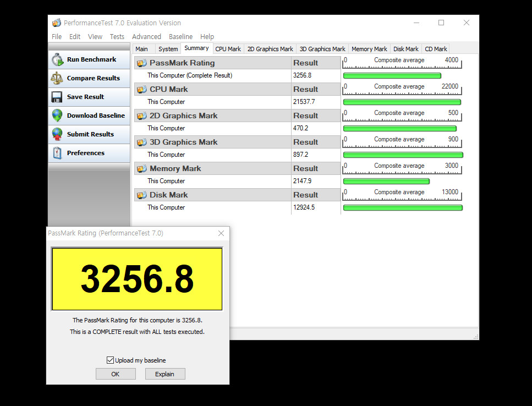This screenshot has height=406, width=532.
Task: Switch to the 2D Graphics Mark tab
Action: point(270,49)
